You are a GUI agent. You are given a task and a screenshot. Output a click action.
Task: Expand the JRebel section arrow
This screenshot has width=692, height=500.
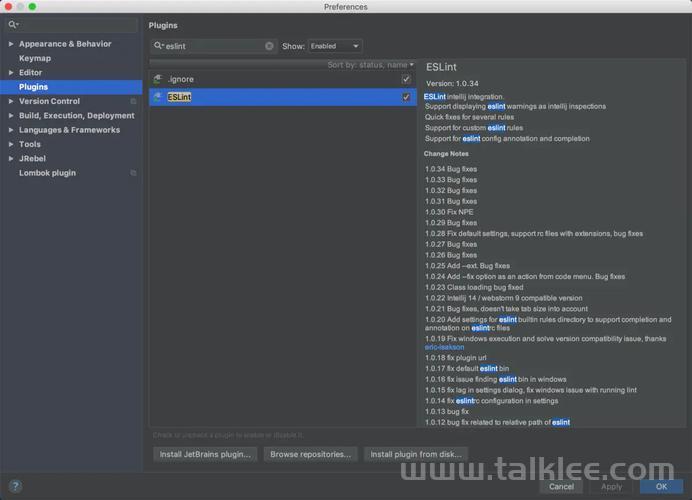(11, 158)
